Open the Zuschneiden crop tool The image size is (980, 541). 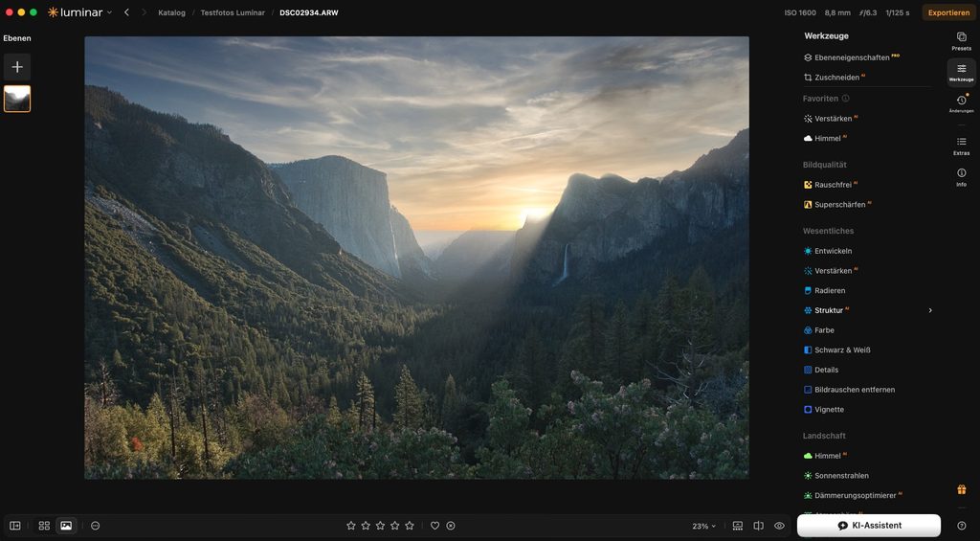[835, 78]
